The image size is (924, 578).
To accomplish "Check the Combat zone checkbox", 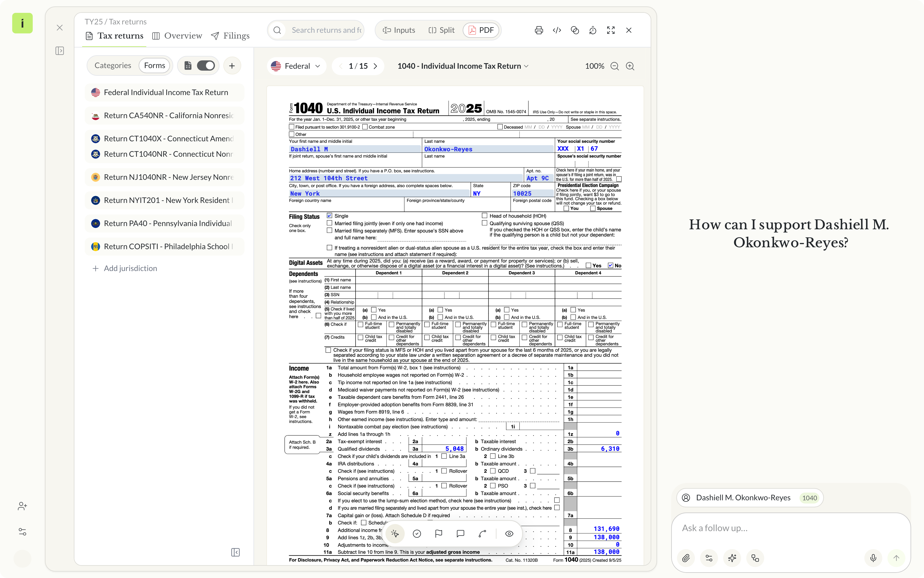I will click(x=365, y=127).
